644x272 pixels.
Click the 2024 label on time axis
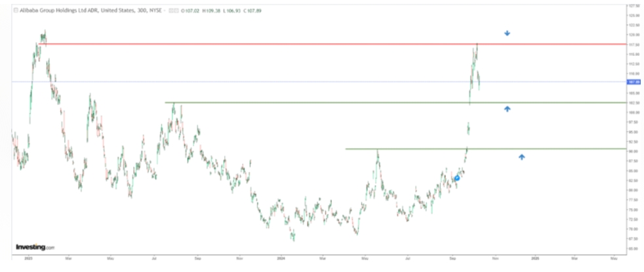click(x=281, y=259)
